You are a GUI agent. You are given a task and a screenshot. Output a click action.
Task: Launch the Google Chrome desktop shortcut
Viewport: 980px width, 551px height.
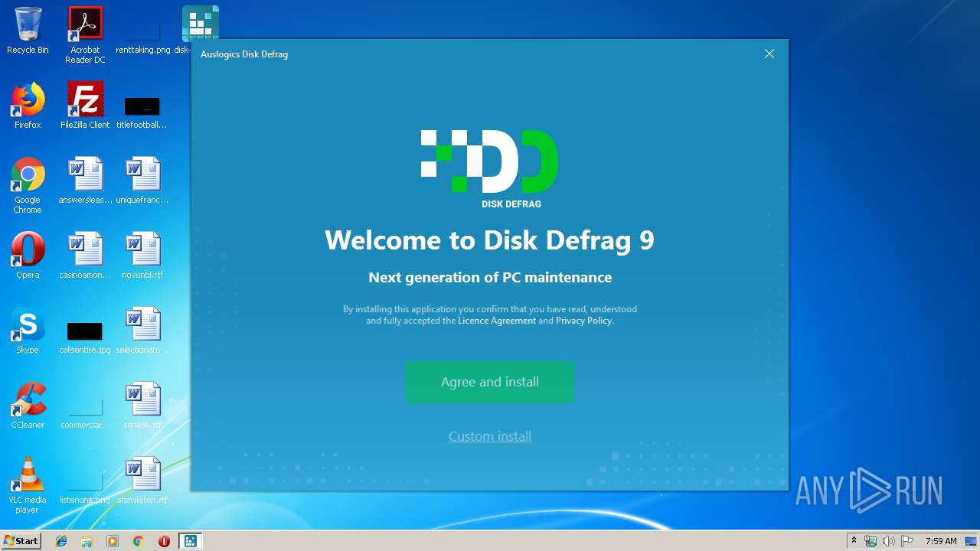coord(28,186)
